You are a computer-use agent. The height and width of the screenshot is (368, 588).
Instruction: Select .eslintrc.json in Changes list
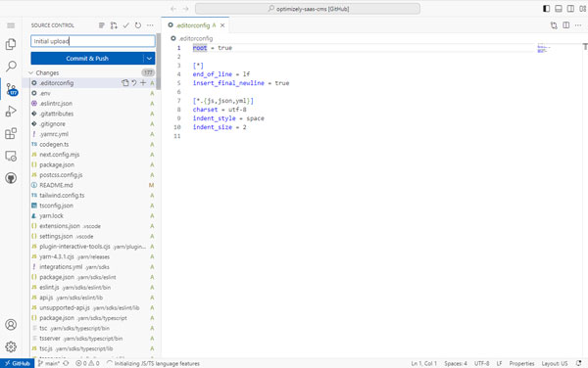pos(92,104)
